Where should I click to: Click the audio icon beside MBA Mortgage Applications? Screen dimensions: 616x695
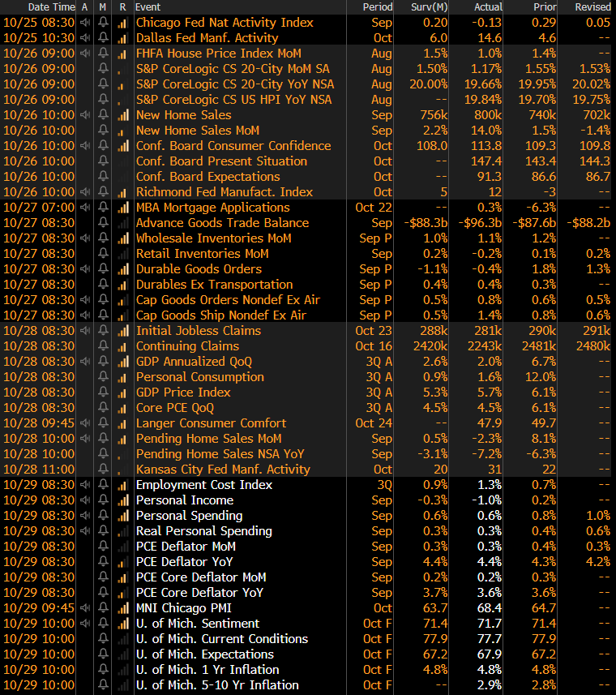[x=85, y=208]
